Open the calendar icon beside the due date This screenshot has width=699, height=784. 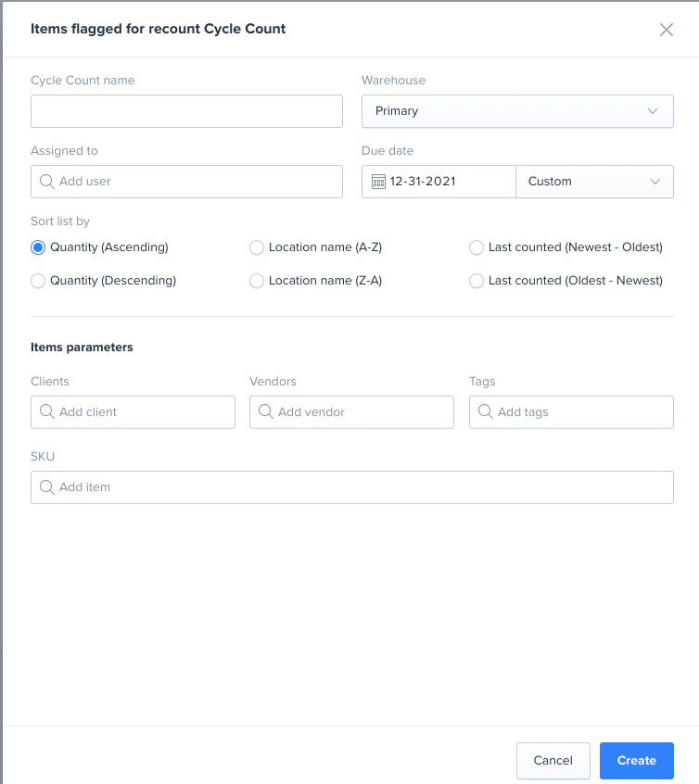point(378,182)
